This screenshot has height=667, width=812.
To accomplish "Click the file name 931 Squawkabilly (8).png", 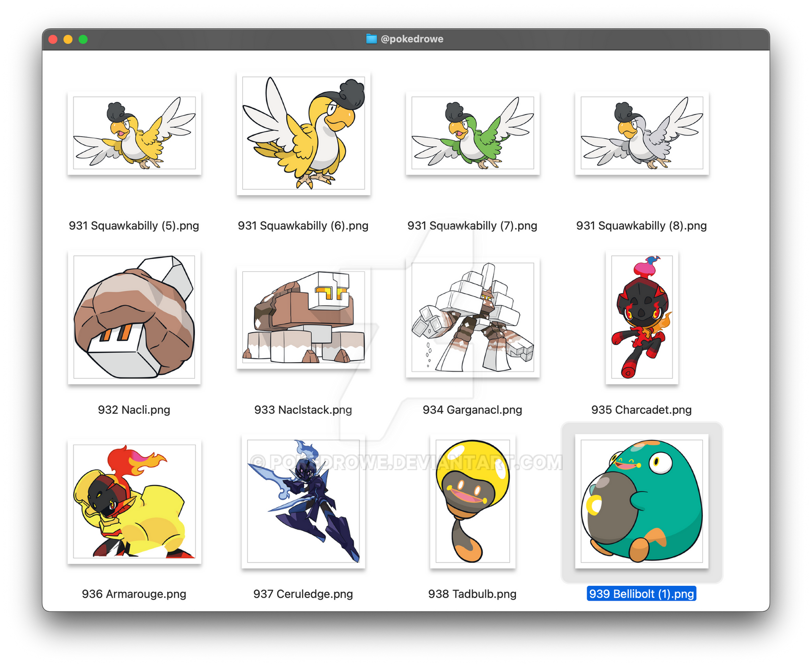I will click(642, 226).
